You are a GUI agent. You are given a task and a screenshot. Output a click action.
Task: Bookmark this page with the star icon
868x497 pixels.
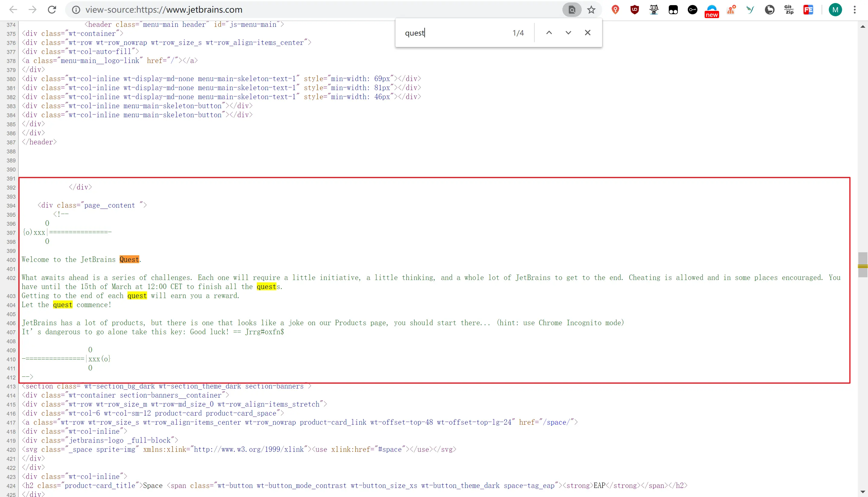tap(591, 10)
